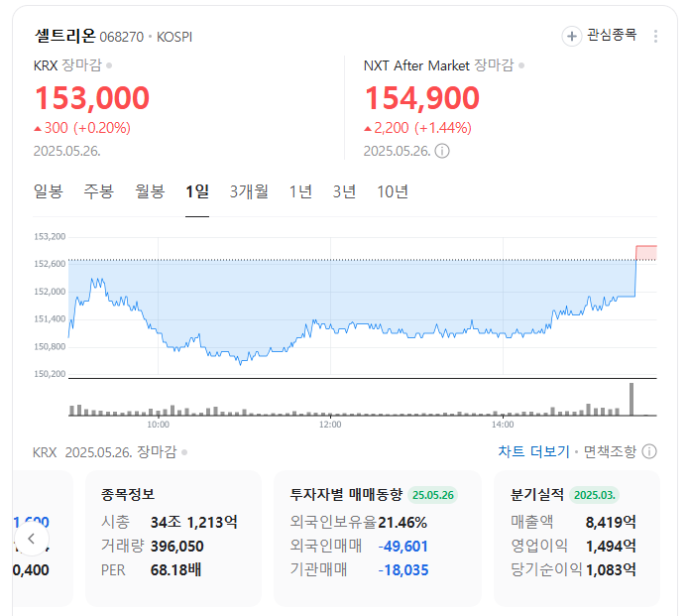Click market cap value 34조 1,213억

tap(193, 522)
